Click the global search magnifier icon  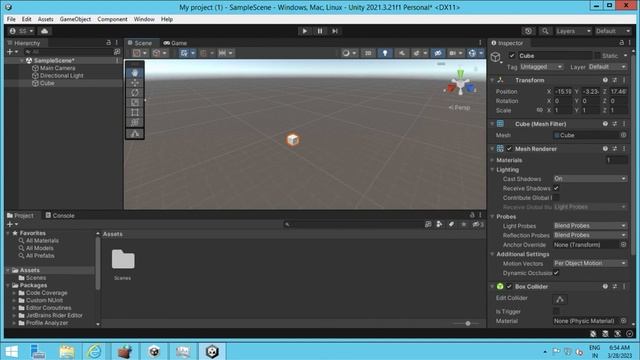(x=545, y=31)
